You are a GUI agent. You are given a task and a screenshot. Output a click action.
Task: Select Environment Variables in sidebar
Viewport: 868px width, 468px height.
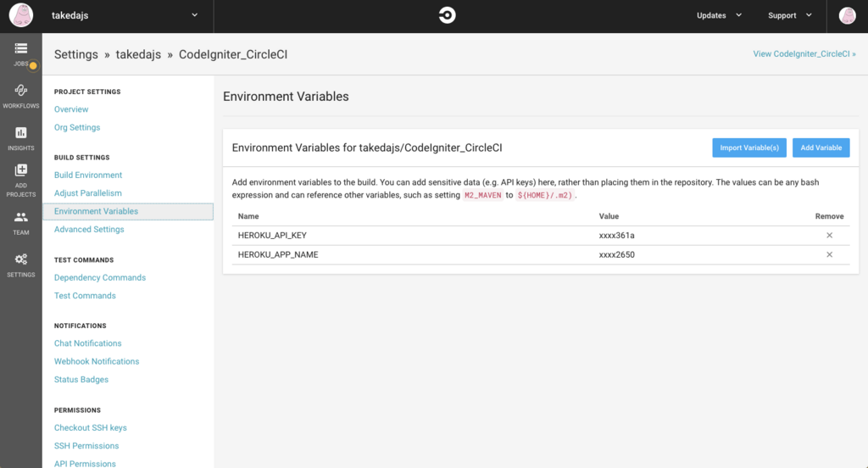pyautogui.click(x=128, y=212)
